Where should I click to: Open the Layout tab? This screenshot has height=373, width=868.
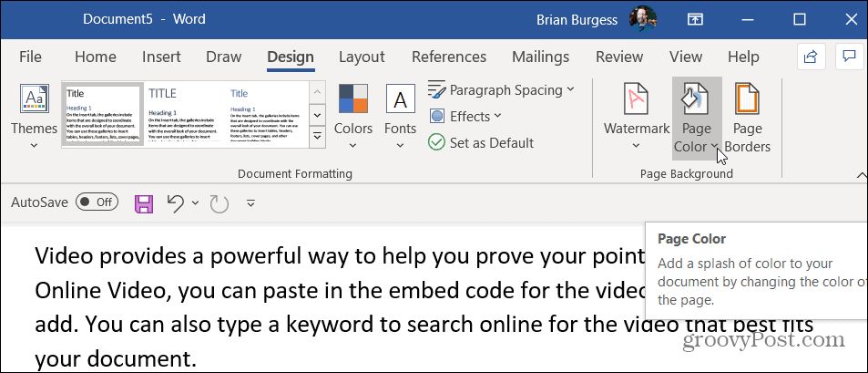(x=362, y=57)
